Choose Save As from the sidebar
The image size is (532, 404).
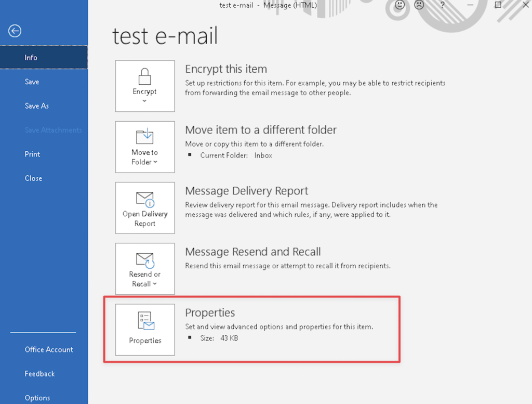[36, 106]
